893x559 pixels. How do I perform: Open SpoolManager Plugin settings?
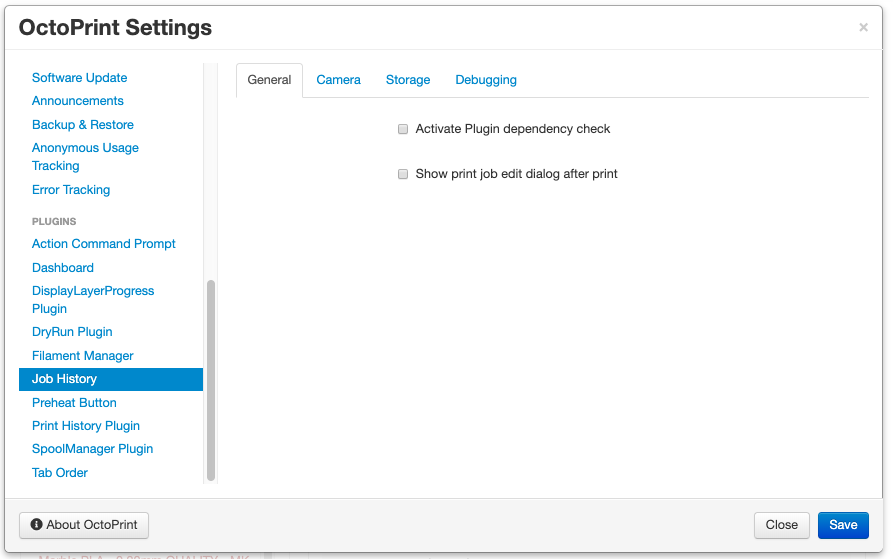pos(92,449)
